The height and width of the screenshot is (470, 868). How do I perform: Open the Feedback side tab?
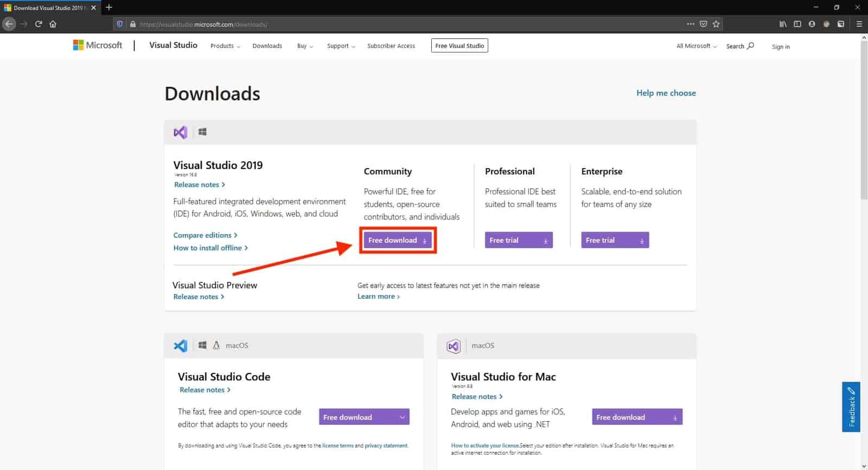(851, 407)
